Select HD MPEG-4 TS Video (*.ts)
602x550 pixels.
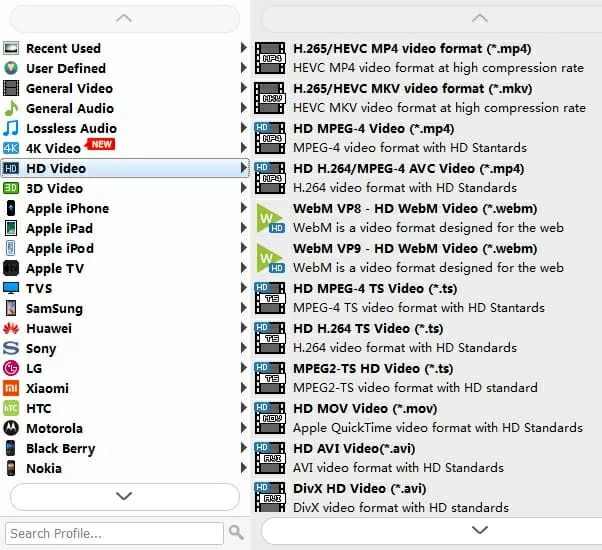coord(427,298)
